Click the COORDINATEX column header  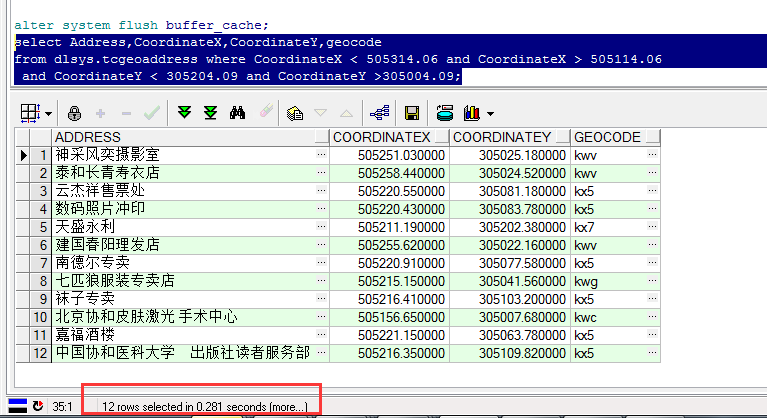[x=389, y=137]
